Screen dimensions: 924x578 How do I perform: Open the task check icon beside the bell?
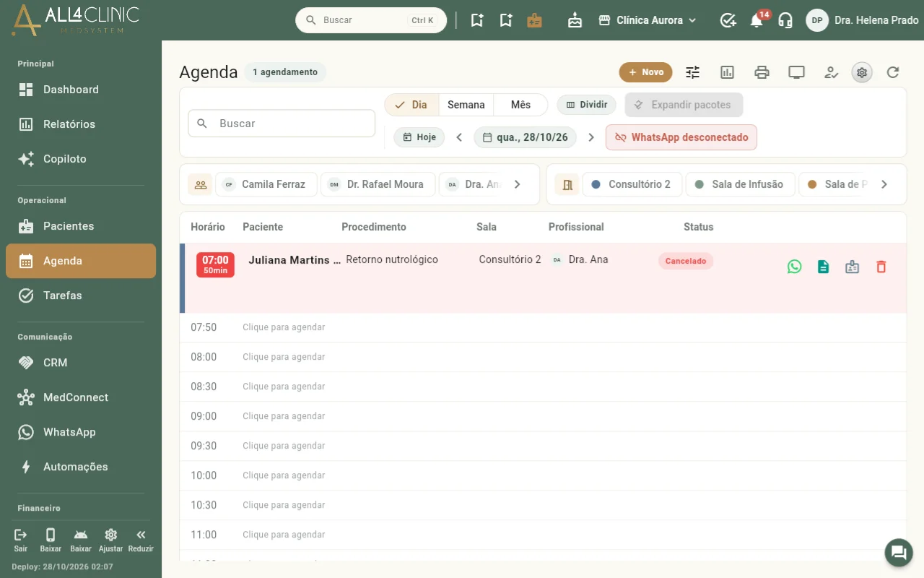[728, 20]
